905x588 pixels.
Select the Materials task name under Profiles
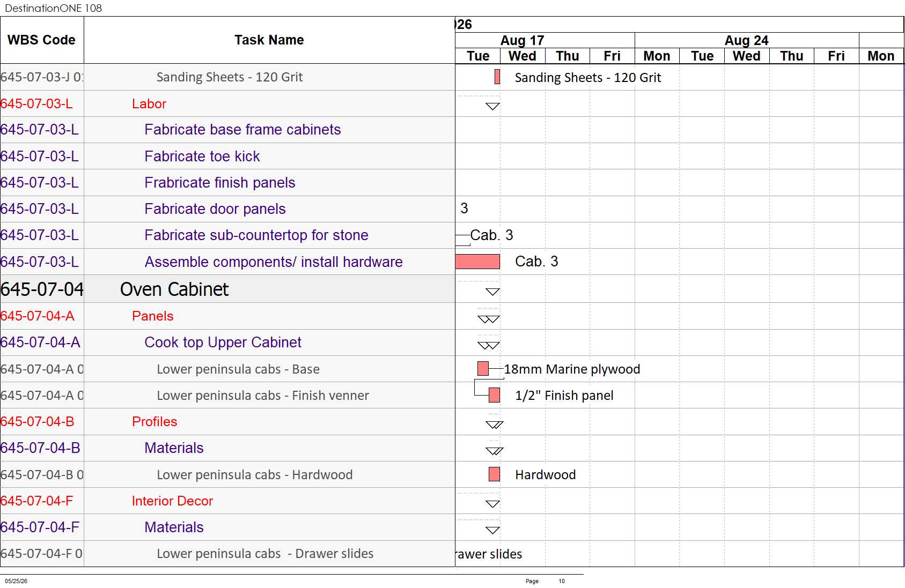(x=174, y=448)
